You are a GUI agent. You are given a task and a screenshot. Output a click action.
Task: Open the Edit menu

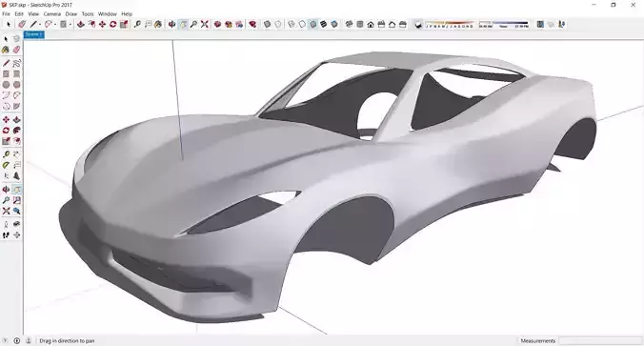point(19,14)
